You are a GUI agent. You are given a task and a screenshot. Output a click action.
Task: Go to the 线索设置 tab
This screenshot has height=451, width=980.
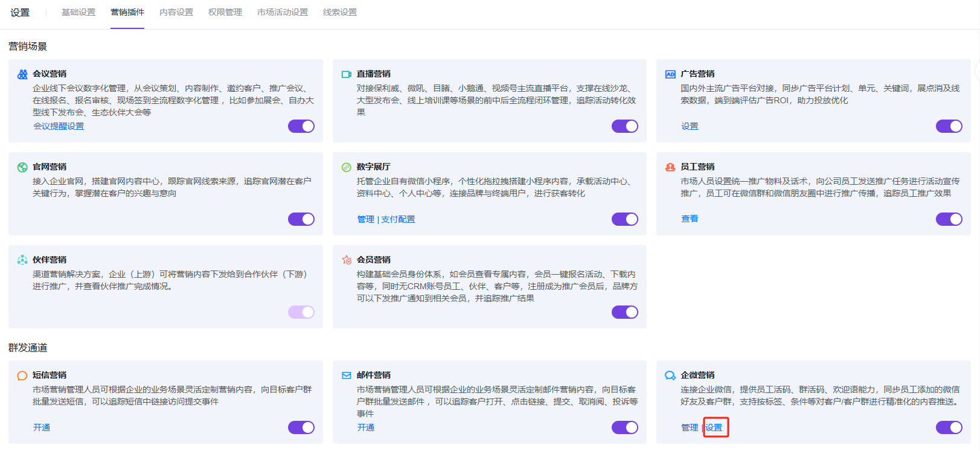click(x=340, y=12)
